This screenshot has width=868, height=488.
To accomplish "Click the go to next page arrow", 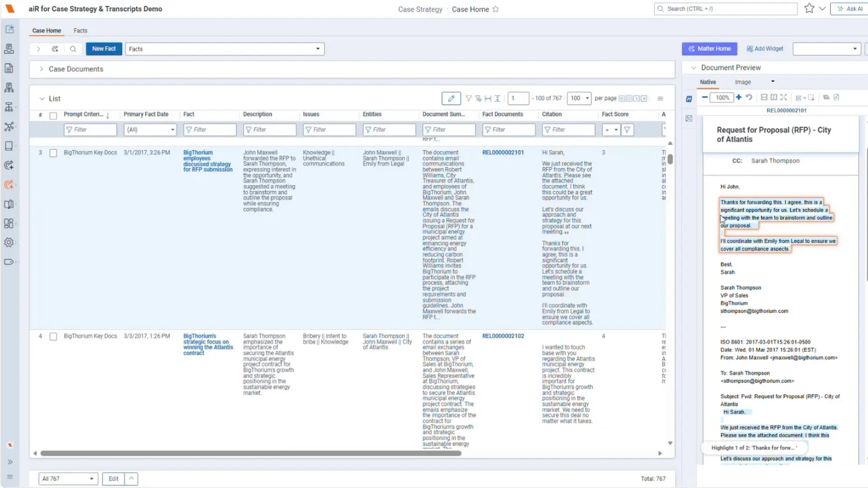I will coord(637,99).
